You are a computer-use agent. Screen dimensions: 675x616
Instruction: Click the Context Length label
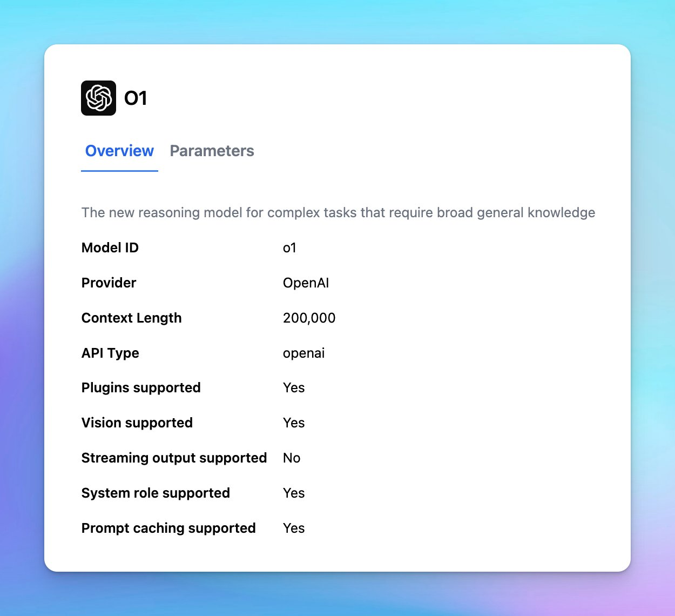coord(131,318)
